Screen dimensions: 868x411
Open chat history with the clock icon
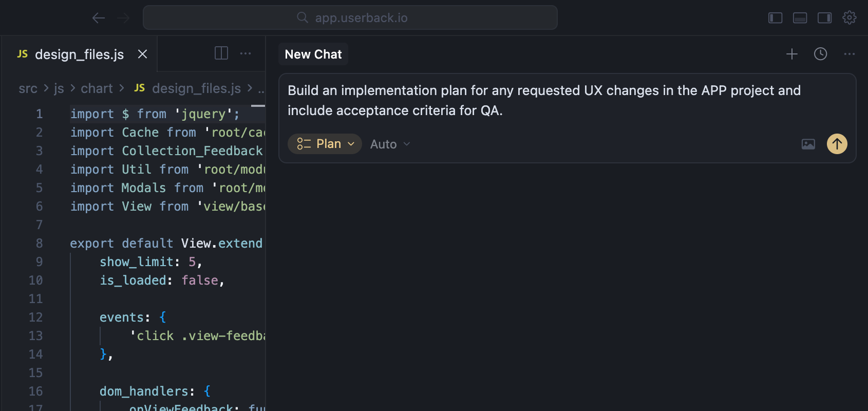820,53
